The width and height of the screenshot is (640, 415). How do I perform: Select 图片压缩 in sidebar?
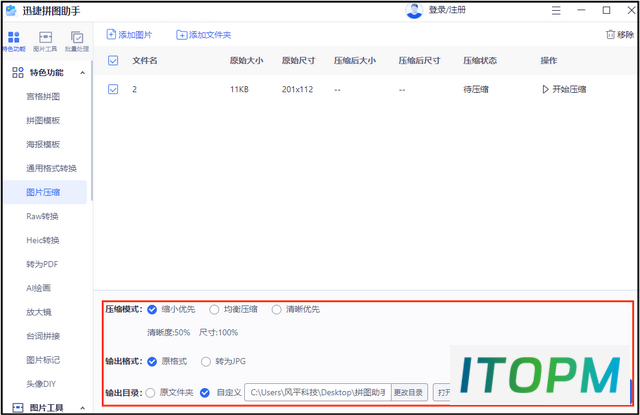point(45,192)
